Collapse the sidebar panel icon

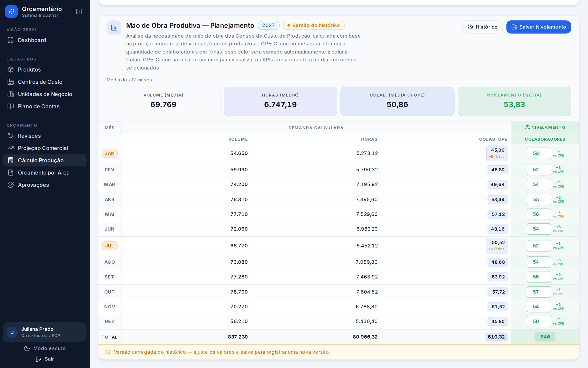point(79,11)
